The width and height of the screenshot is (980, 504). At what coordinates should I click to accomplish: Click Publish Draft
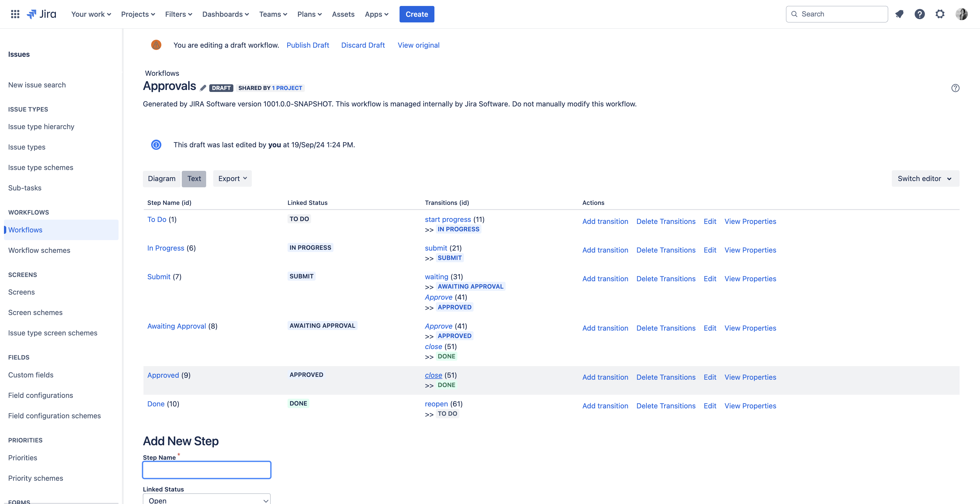pos(308,45)
